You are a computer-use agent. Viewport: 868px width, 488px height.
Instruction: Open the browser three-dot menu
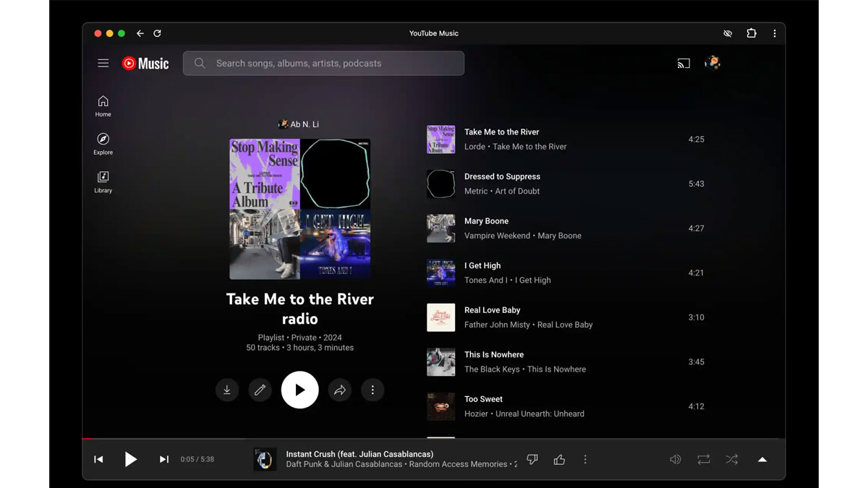775,33
